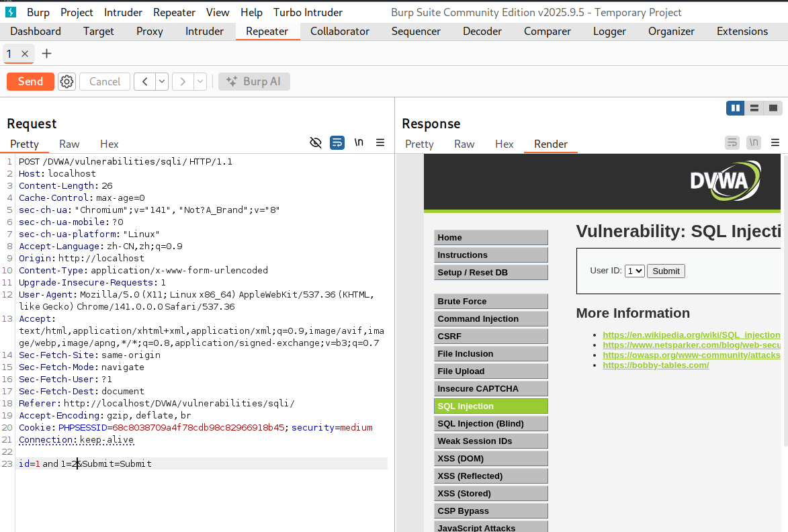The height and width of the screenshot is (532, 788).
Task: Open the File Upload sidebar link
Action: tap(491, 371)
